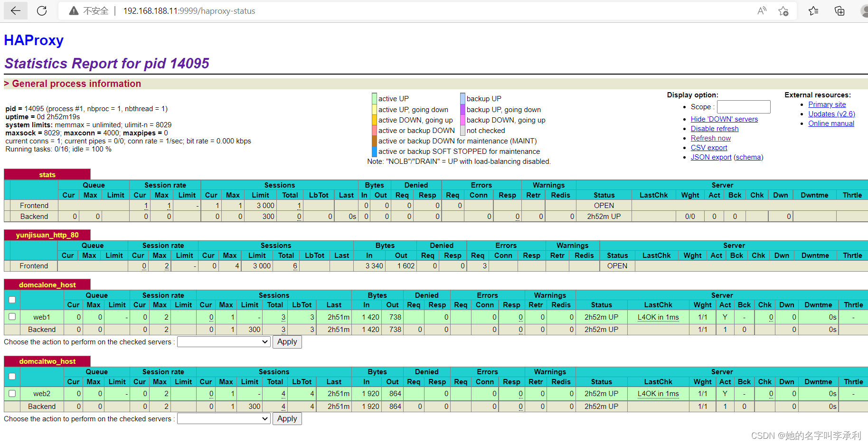Open the Hide 'DOWN' servers link
Screen dimensions: 868x445
coord(724,119)
